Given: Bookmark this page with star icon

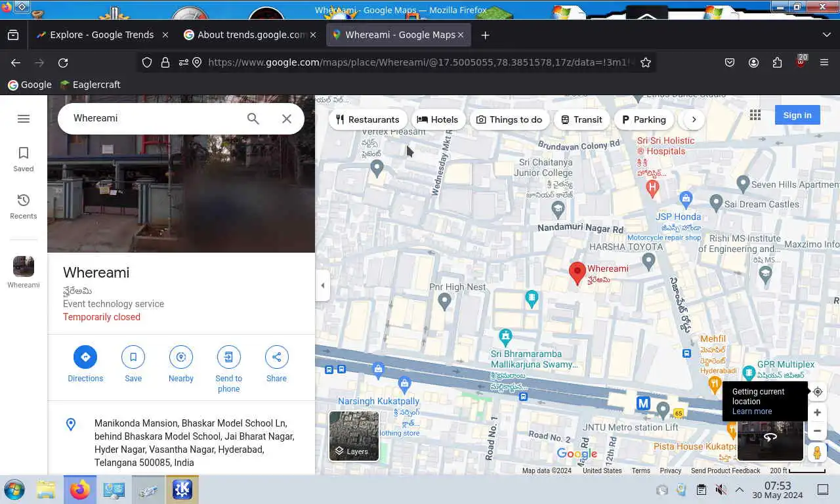Looking at the screenshot, I should [646, 62].
